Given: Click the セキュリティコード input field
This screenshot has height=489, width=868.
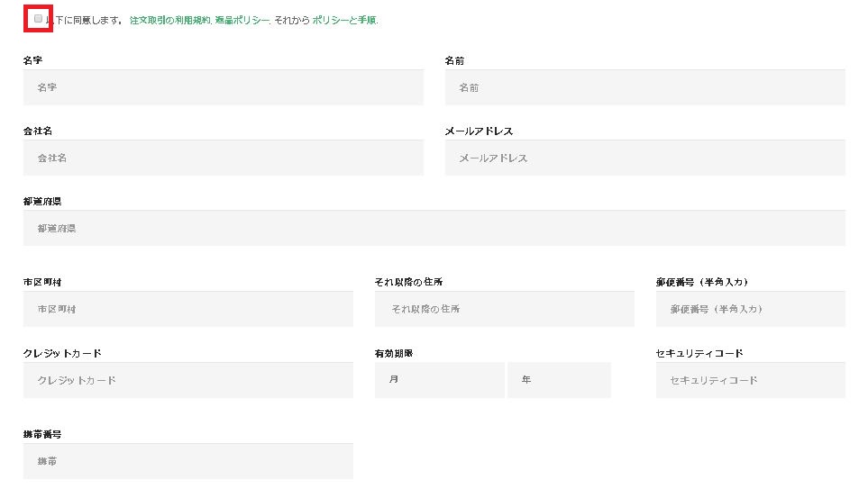Looking at the screenshot, I should click(x=750, y=381).
